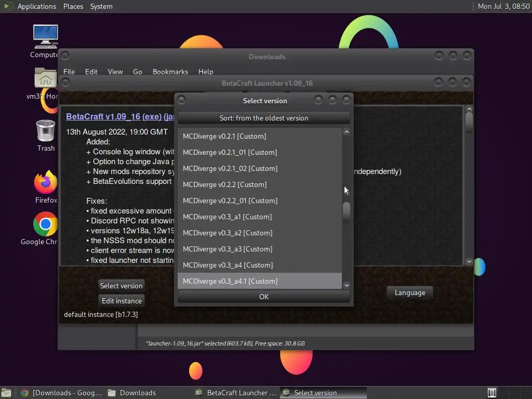532x399 pixels.
Task: Select MCDiverge v0.3_a3 [Custom]
Action: (x=260, y=249)
